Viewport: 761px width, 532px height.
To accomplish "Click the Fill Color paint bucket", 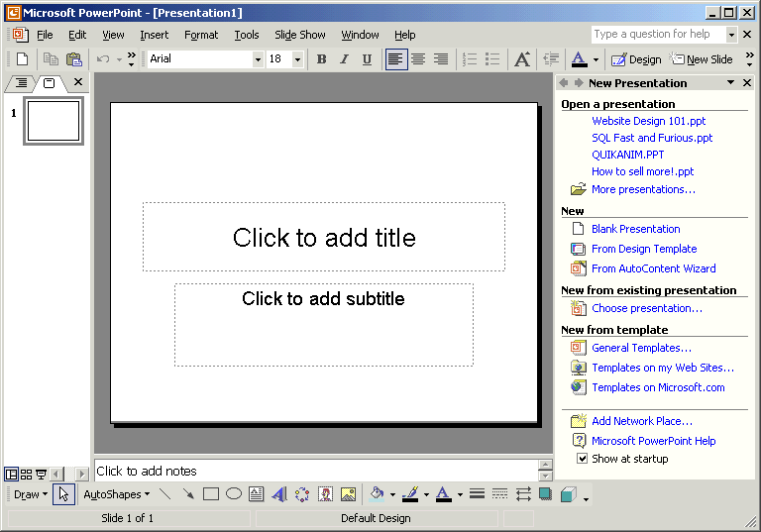I will click(x=377, y=494).
